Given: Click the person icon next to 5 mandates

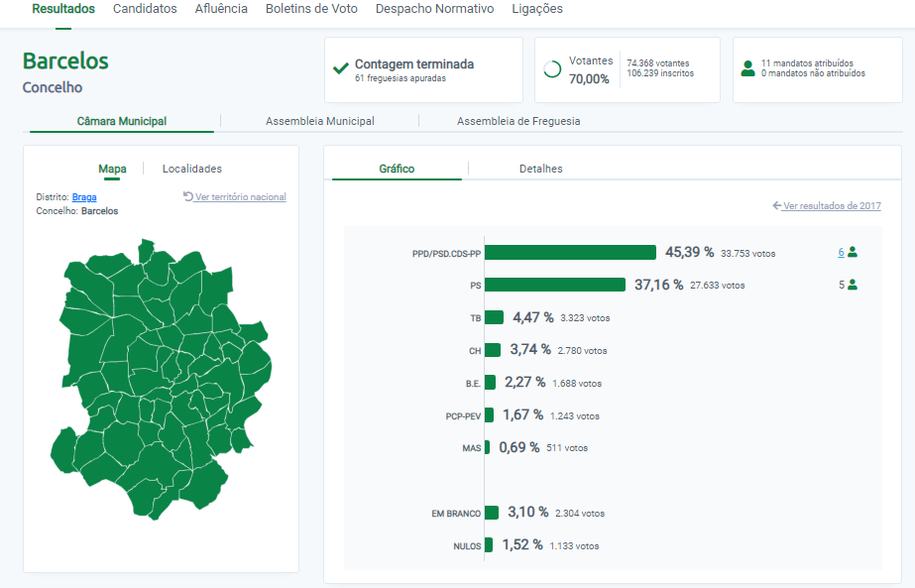Looking at the screenshot, I should [853, 285].
